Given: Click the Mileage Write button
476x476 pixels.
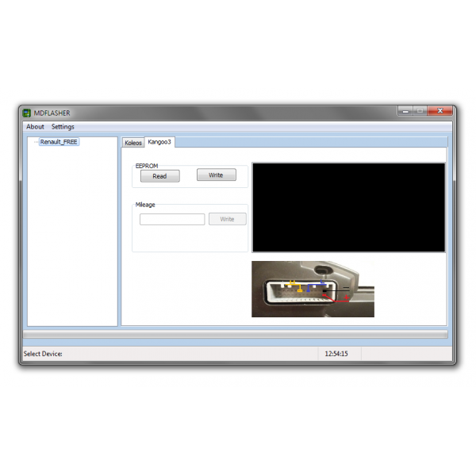Looking at the screenshot, I should coord(228,219).
